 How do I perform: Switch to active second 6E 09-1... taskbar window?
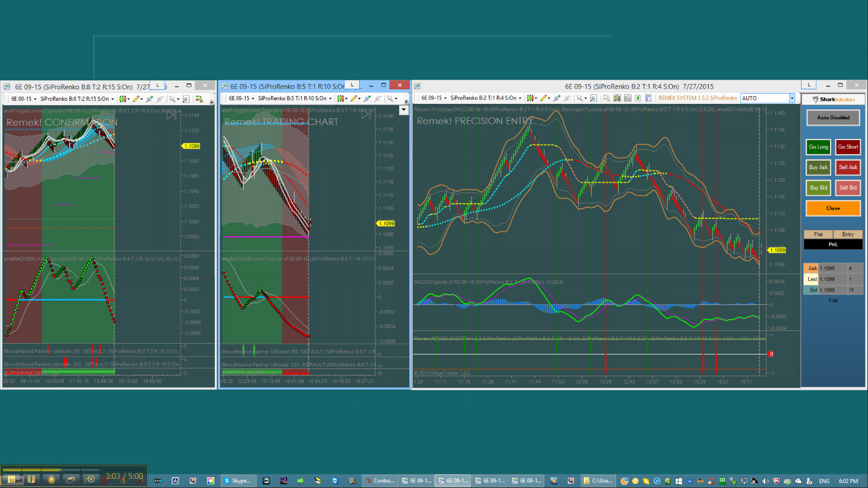point(452,481)
